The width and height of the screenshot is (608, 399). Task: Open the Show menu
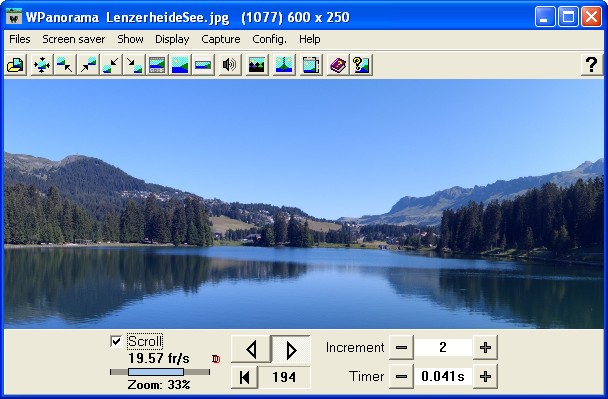coord(130,39)
